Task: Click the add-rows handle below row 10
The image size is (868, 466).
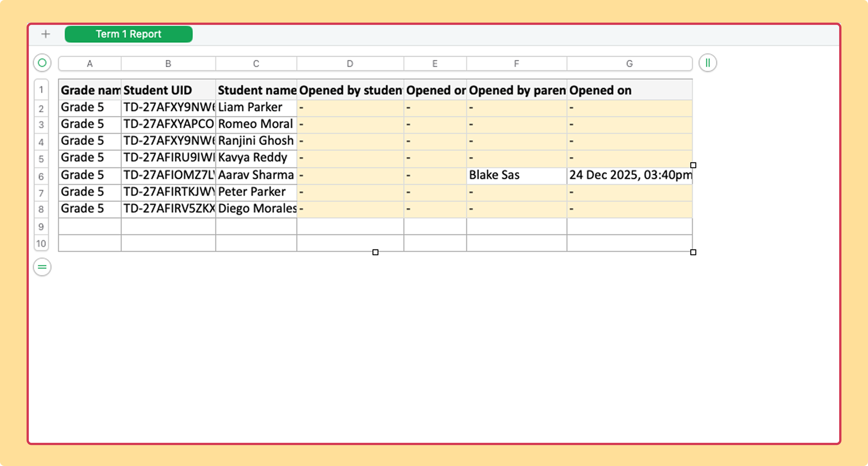Action: click(42, 267)
